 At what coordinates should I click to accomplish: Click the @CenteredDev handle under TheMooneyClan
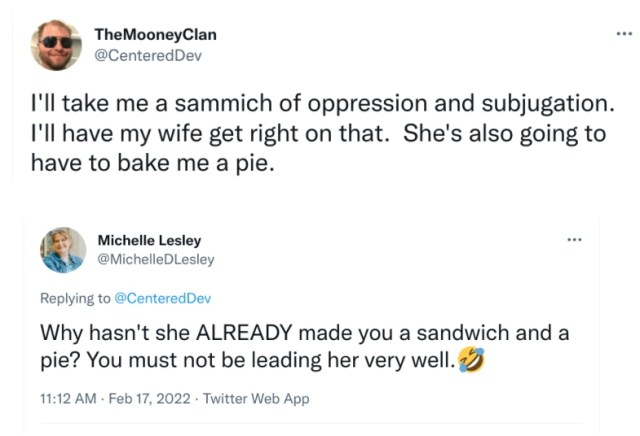pos(148,55)
